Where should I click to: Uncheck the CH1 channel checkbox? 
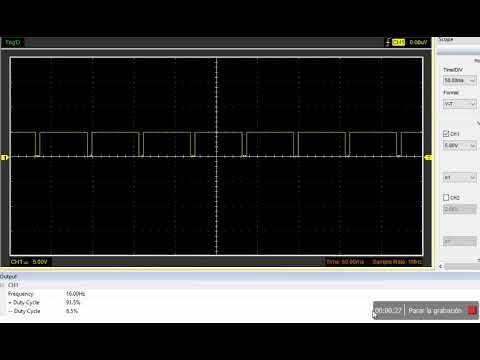coord(446,134)
